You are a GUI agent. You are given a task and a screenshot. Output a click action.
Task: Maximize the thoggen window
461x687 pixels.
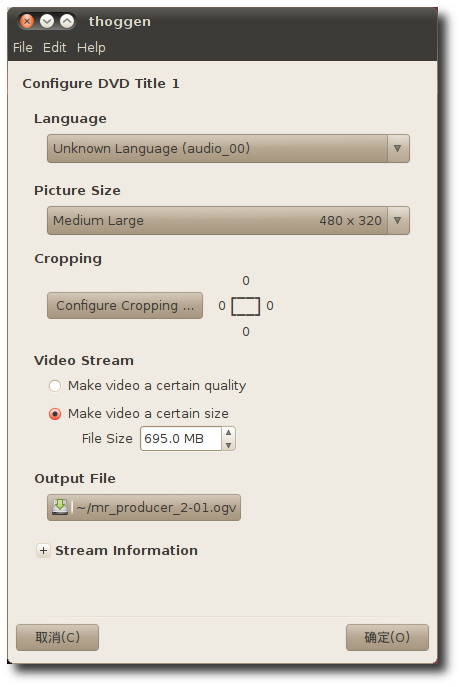(x=67, y=21)
